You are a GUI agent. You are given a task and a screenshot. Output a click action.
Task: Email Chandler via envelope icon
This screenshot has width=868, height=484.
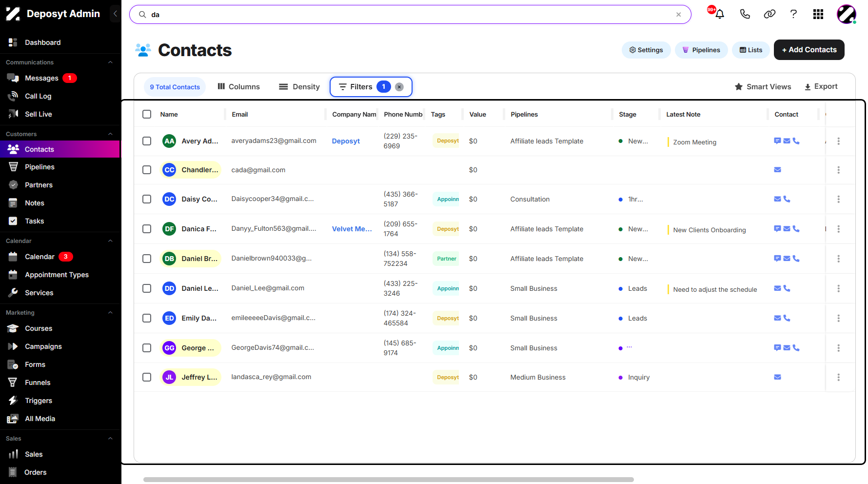[x=777, y=170]
